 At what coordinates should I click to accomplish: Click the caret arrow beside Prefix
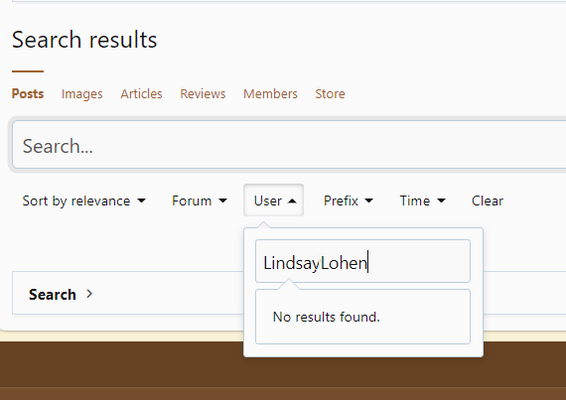click(369, 201)
